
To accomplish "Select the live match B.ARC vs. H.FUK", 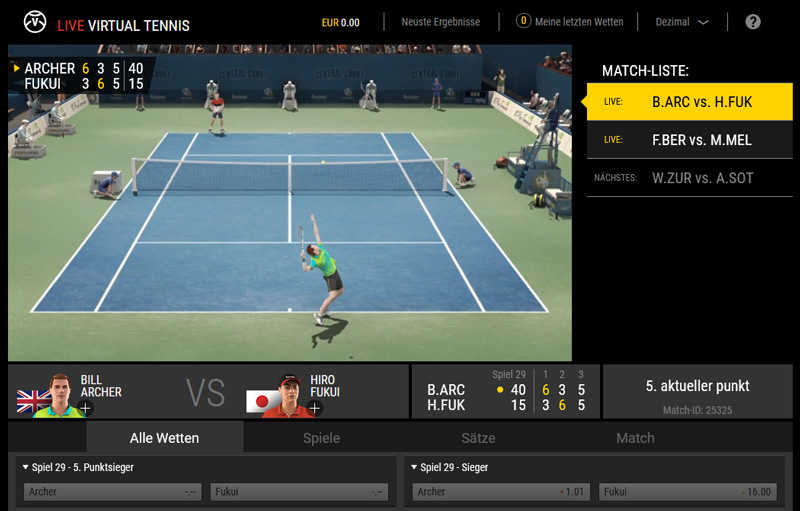I will (x=690, y=102).
